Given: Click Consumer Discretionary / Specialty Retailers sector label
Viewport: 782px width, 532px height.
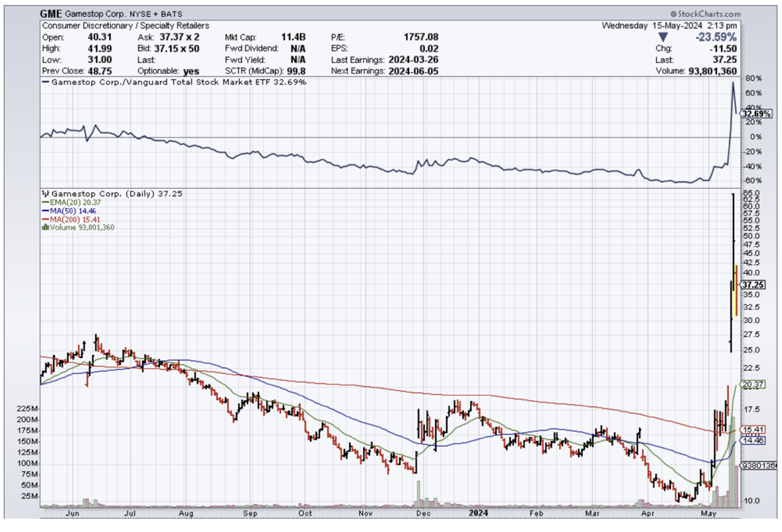Looking at the screenshot, I should [125, 26].
